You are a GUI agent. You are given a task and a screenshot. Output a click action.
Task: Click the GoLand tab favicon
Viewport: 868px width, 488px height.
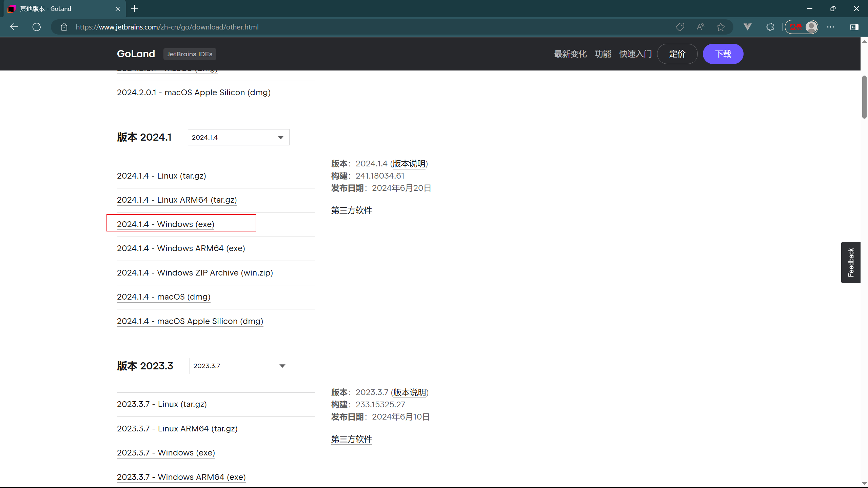(11, 9)
